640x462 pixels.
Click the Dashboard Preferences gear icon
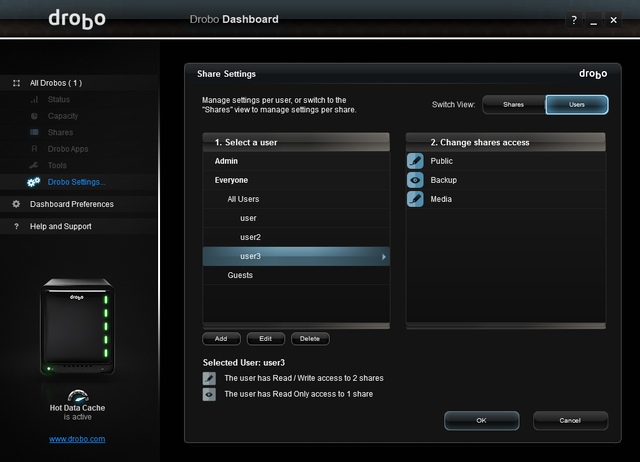(16, 204)
